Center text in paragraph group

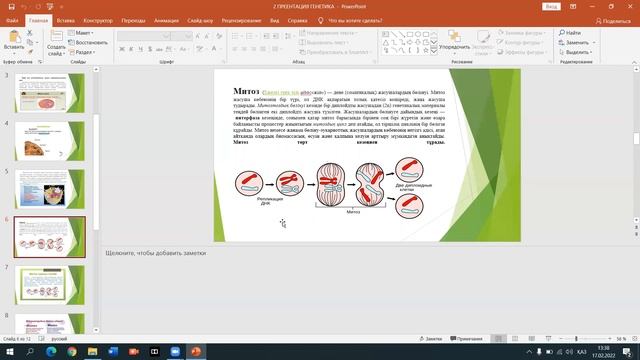point(244,49)
